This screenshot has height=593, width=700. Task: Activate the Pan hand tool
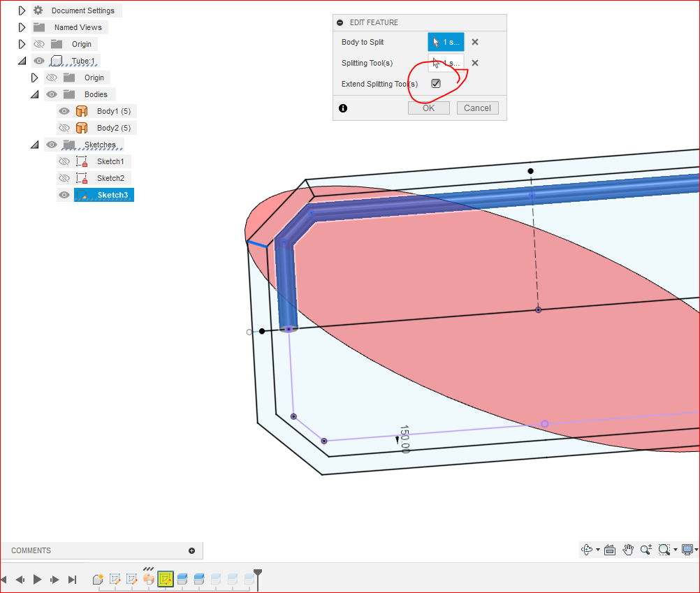pos(628,550)
